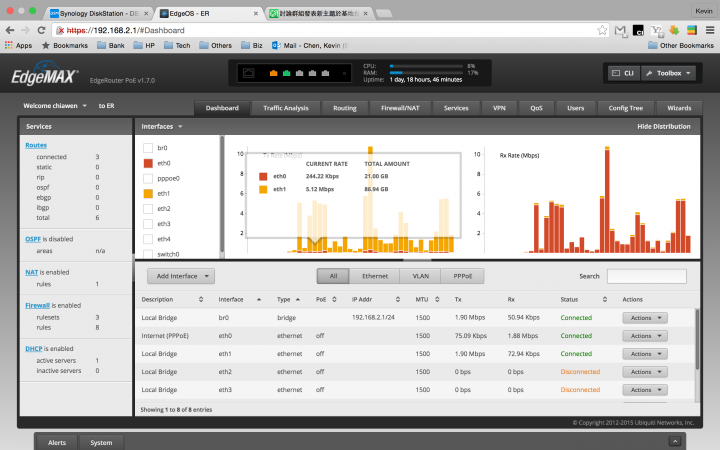
Task: Open the Routes link
Action: coord(36,145)
